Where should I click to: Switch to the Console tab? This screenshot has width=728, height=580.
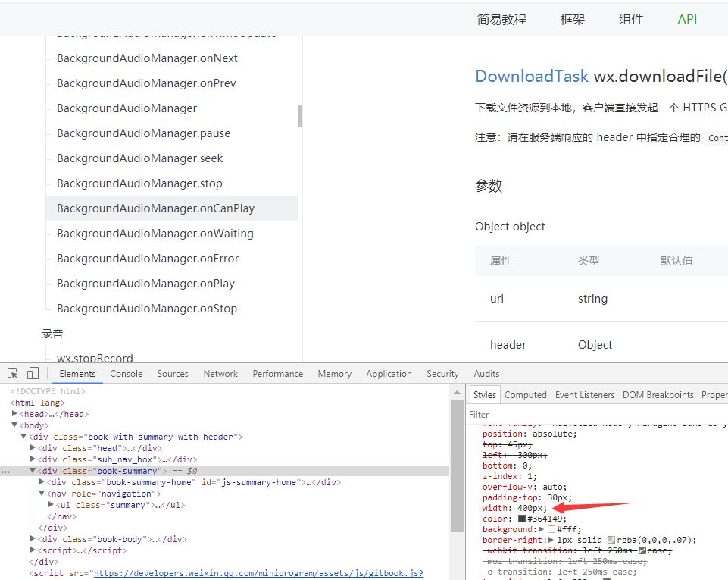[x=127, y=374]
